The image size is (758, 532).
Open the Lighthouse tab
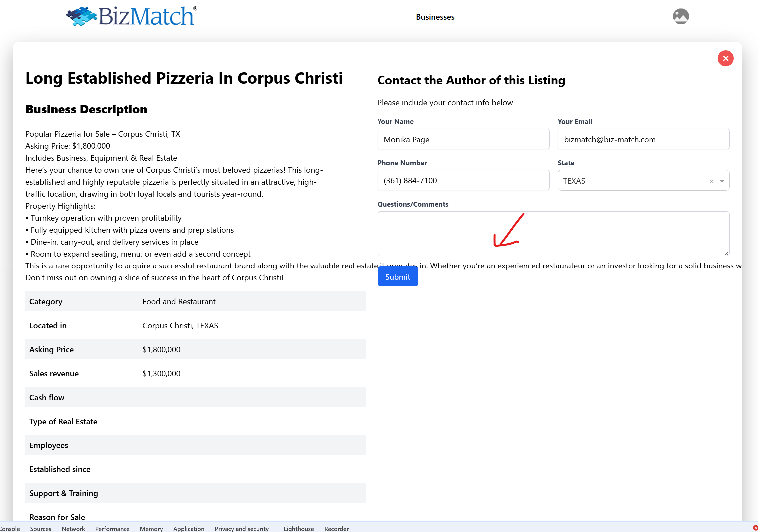298,528
